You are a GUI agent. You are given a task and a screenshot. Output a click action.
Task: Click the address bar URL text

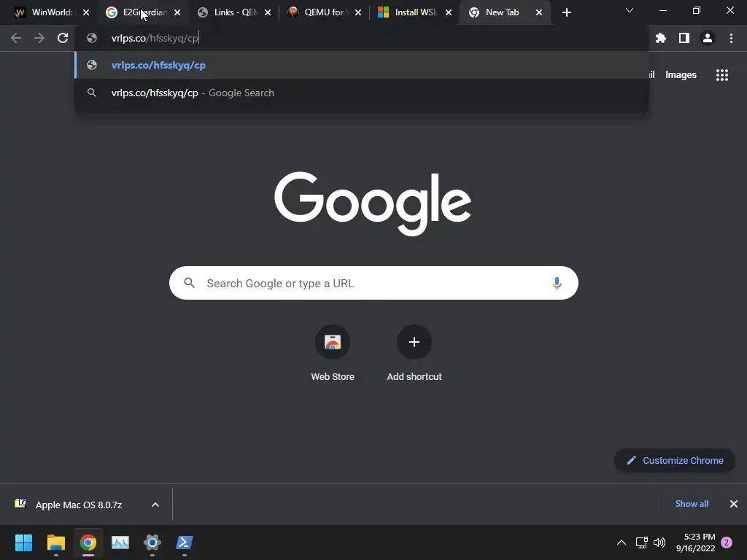pos(155,38)
